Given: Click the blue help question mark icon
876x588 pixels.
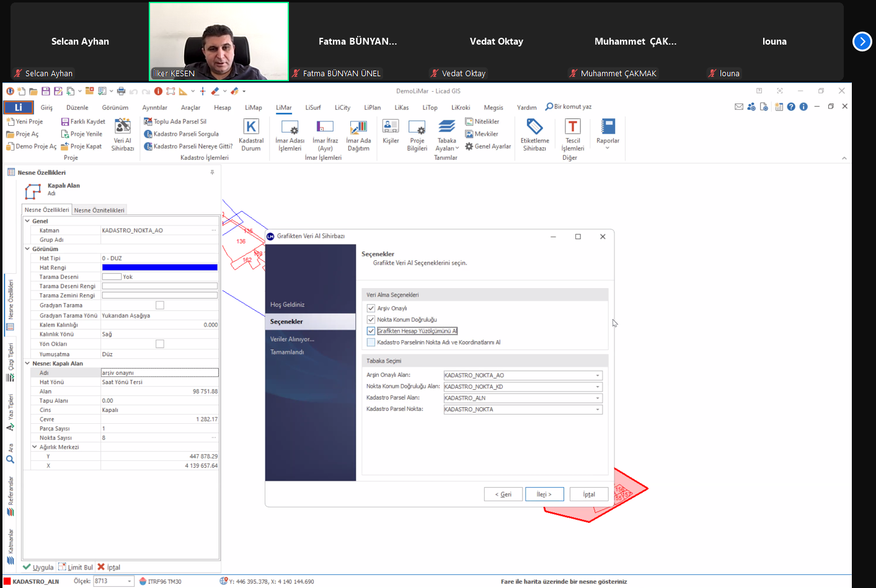Looking at the screenshot, I should click(791, 107).
